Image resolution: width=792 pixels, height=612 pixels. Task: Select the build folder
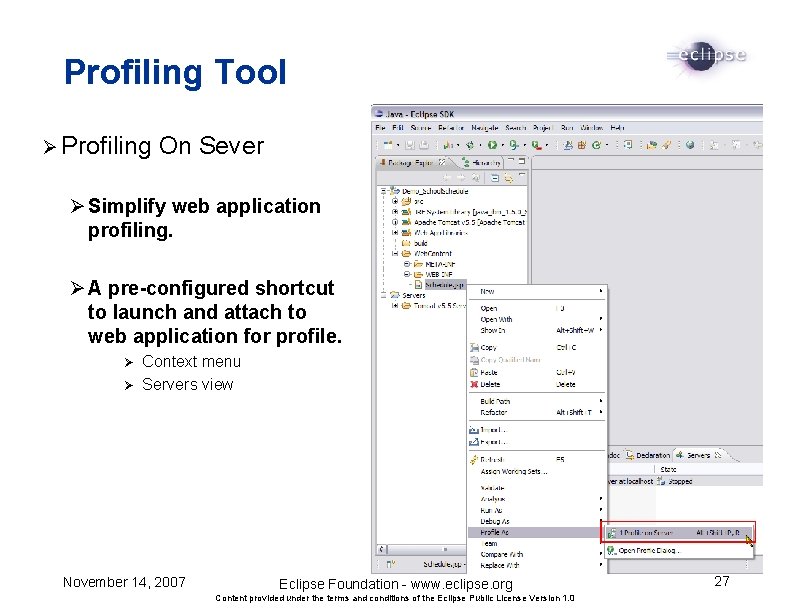415,243
